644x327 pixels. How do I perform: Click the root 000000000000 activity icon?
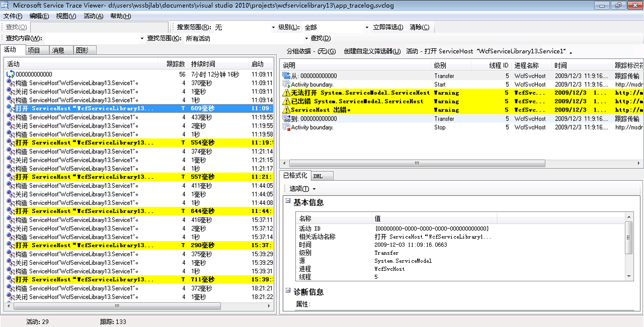[11, 74]
